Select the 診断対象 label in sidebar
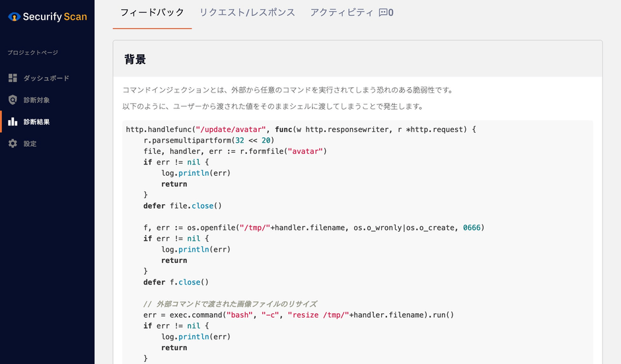The image size is (621, 364). 36,100
